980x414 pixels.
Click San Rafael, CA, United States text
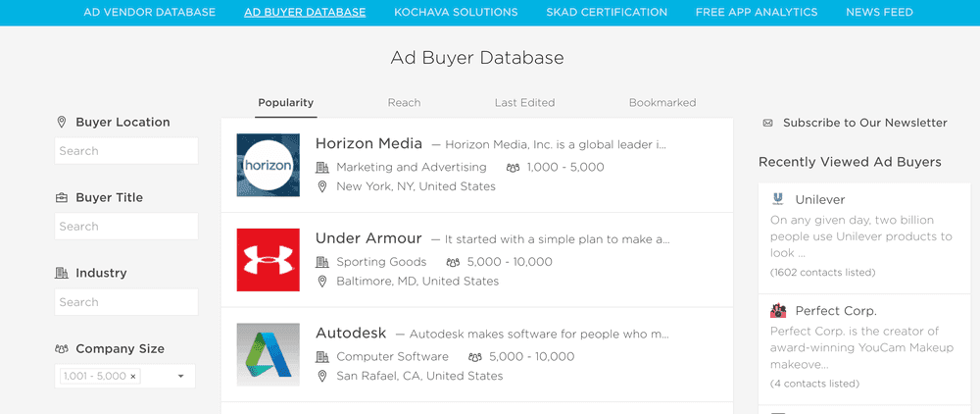[419, 377]
